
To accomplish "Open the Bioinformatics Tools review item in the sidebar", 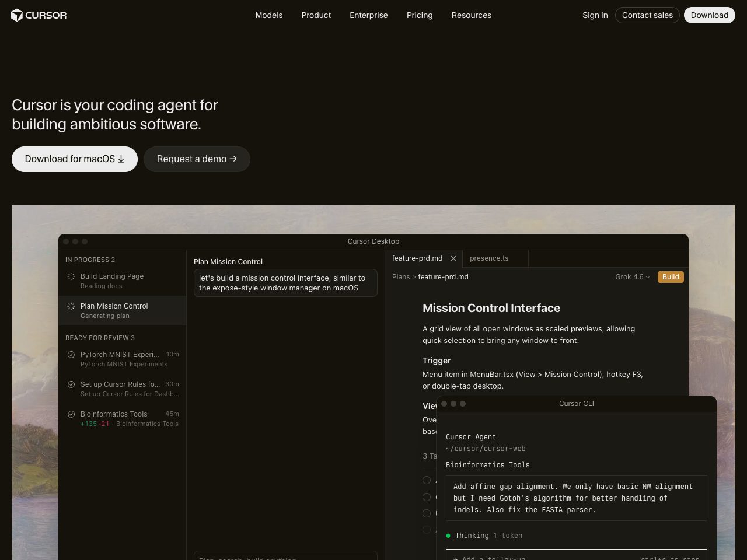I will coord(123,418).
